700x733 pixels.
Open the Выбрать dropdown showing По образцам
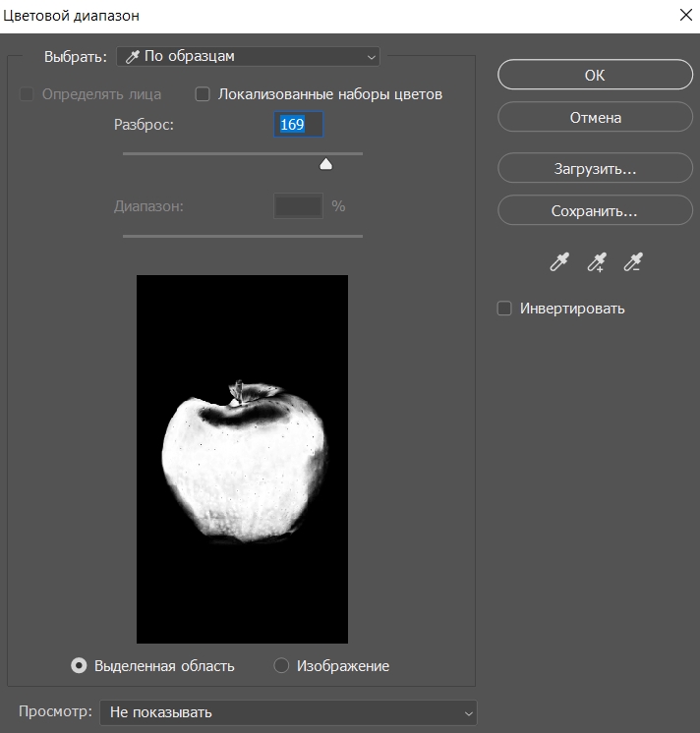[x=248, y=57]
